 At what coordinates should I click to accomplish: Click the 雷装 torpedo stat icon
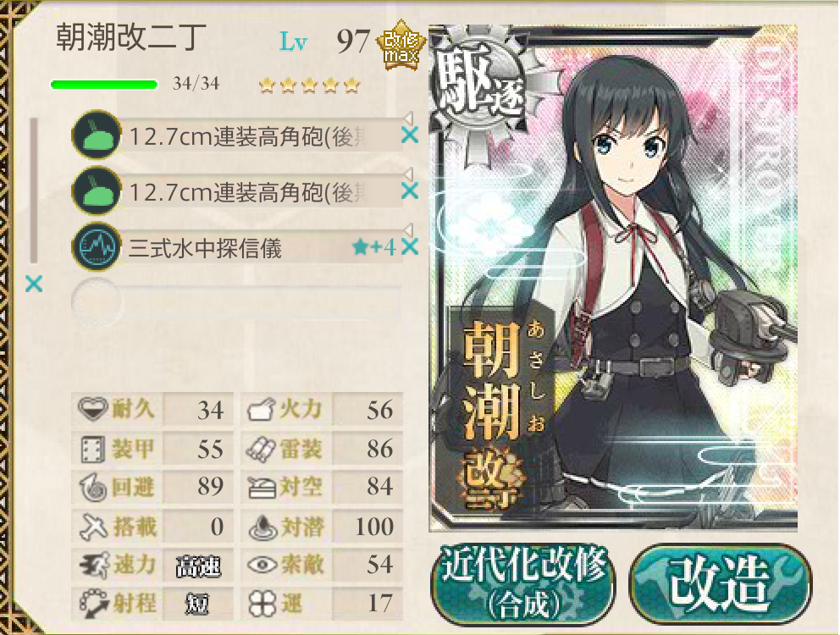pyautogui.click(x=261, y=449)
